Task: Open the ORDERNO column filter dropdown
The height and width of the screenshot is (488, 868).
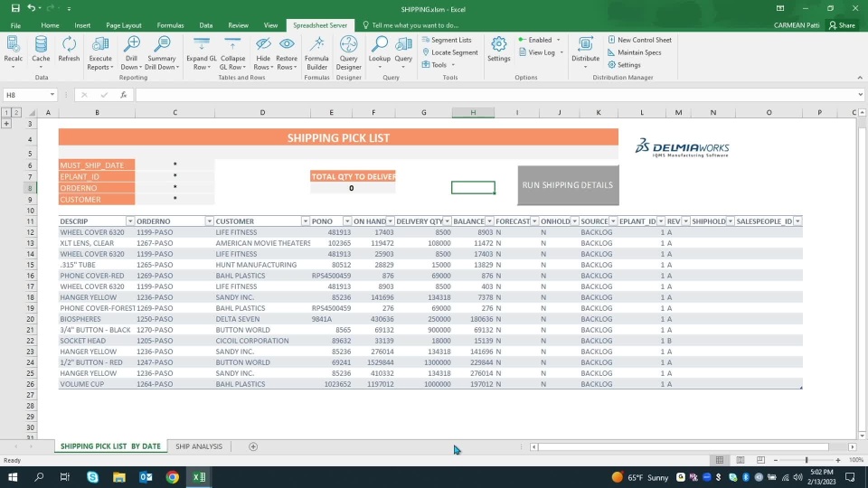Action: coord(209,221)
